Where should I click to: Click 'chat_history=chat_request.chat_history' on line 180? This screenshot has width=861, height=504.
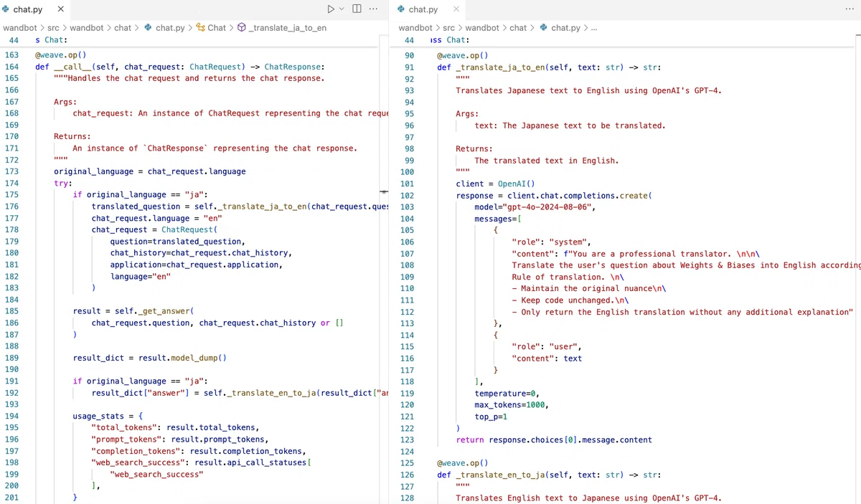pyautogui.click(x=200, y=253)
